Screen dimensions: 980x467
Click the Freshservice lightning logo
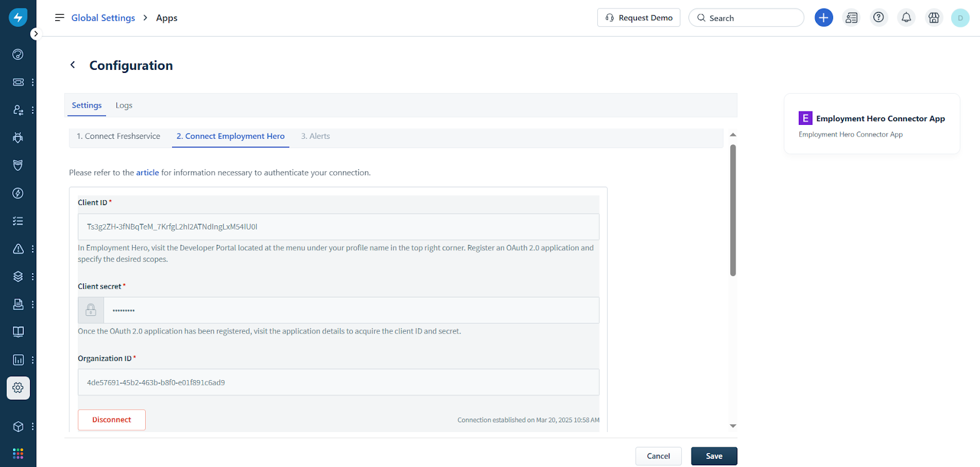pyautogui.click(x=18, y=17)
